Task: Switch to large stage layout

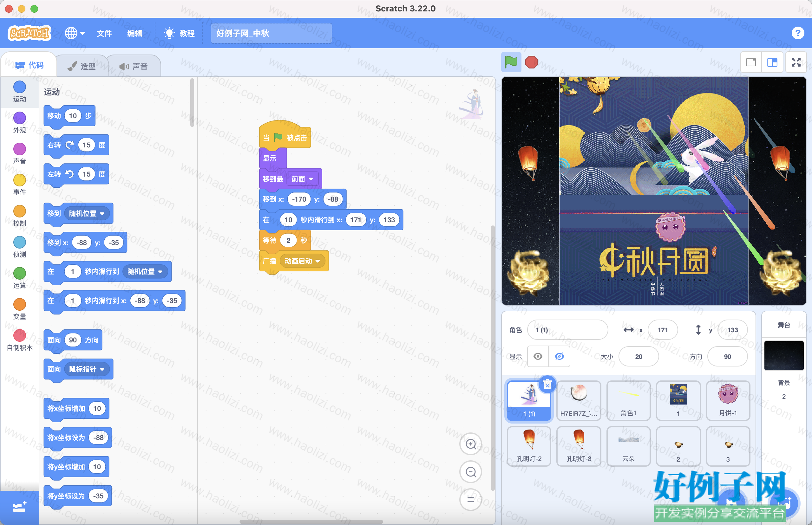Action: point(772,62)
